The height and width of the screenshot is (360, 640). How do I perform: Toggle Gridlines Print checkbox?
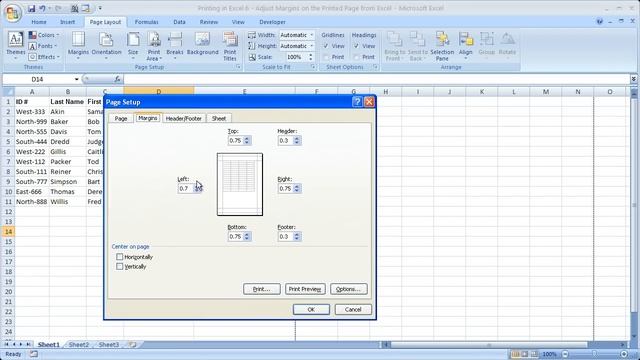(x=326, y=57)
